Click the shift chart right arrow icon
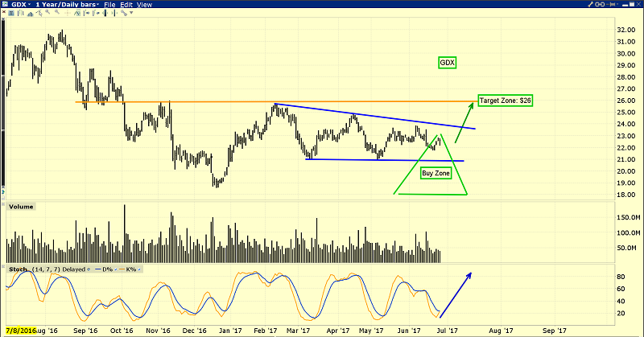 pos(86,13)
